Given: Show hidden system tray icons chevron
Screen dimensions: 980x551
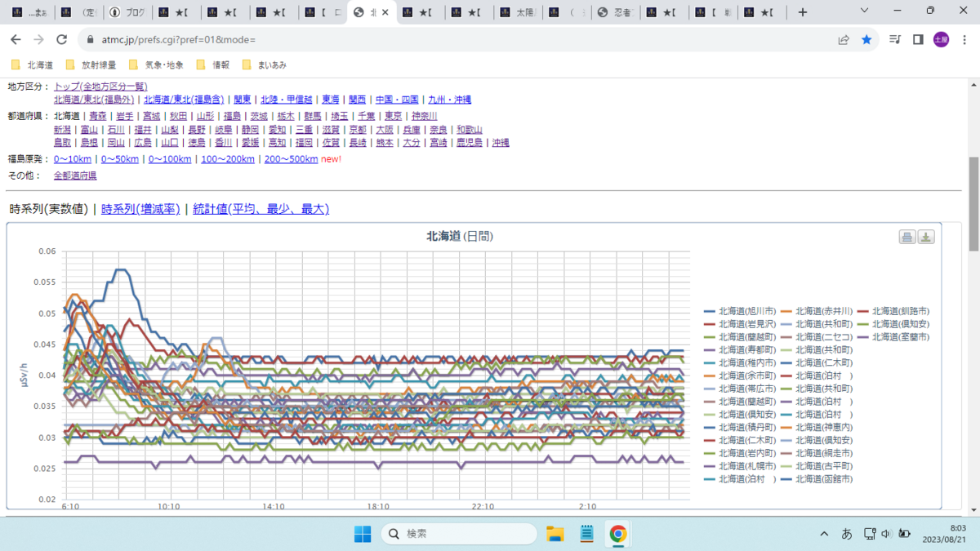Looking at the screenshot, I should click(824, 534).
